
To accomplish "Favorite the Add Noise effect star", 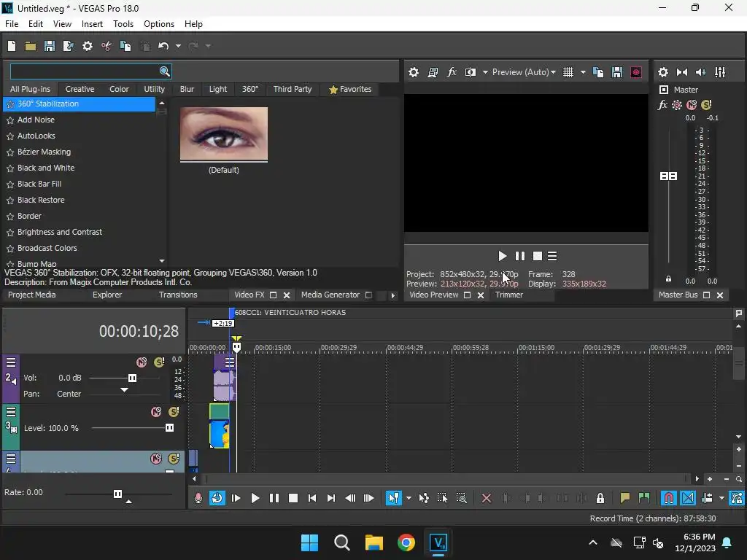I will [10, 120].
